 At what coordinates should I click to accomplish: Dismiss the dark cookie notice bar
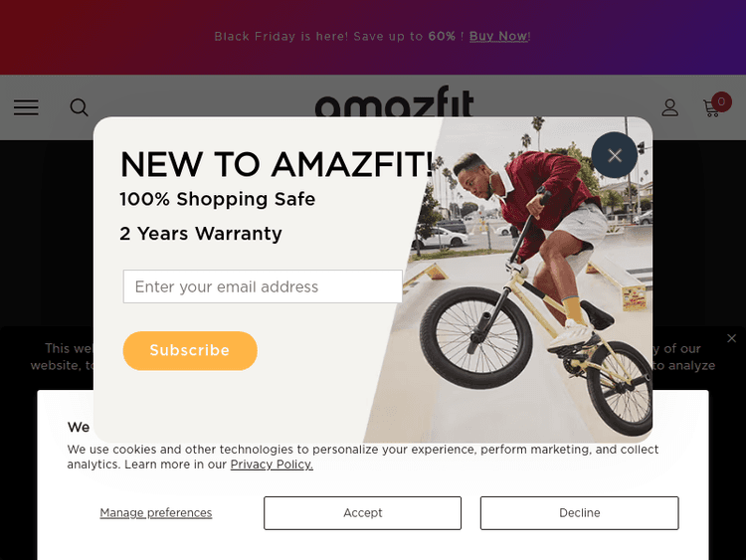click(732, 338)
